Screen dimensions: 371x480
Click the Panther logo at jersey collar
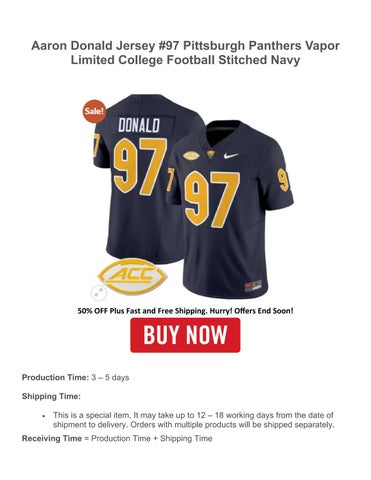211,154
